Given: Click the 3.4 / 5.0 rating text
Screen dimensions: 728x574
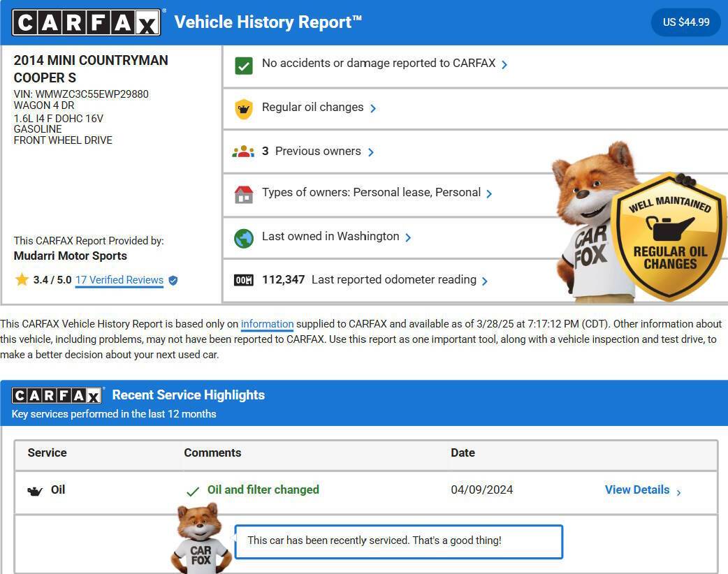Looking at the screenshot, I should tap(52, 280).
